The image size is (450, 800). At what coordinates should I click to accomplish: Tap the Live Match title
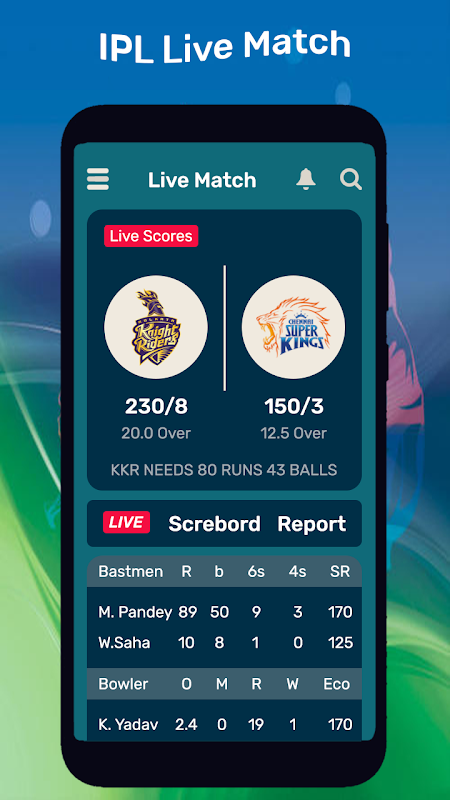tap(202, 180)
